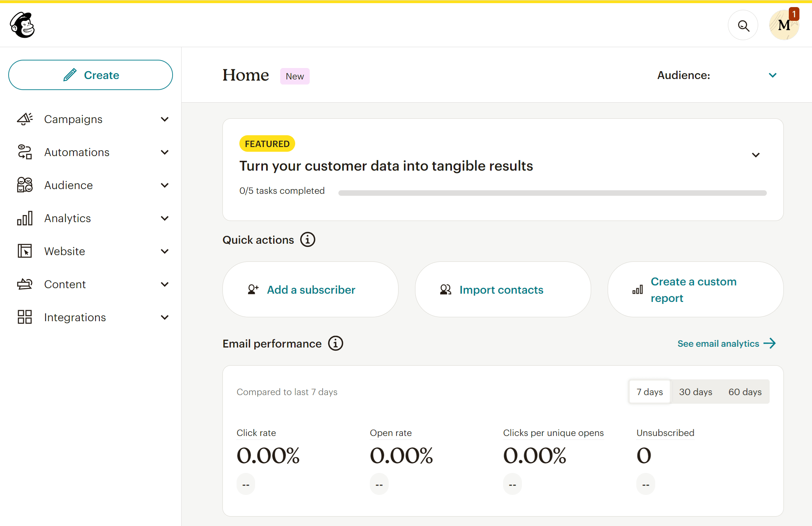Select the 60 days time filter
Viewport: 812px width, 526px height.
[744, 392]
